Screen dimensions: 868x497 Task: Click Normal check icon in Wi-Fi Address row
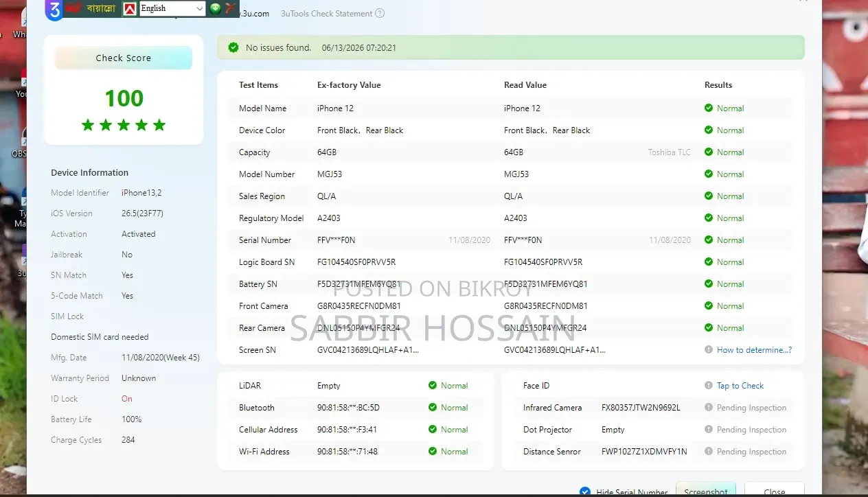point(433,451)
